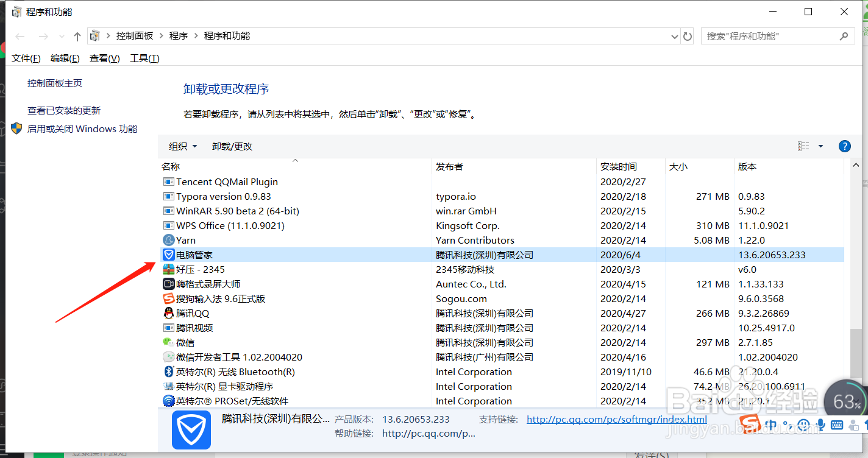
Task: Open the 查看(V) menu
Action: (105, 58)
